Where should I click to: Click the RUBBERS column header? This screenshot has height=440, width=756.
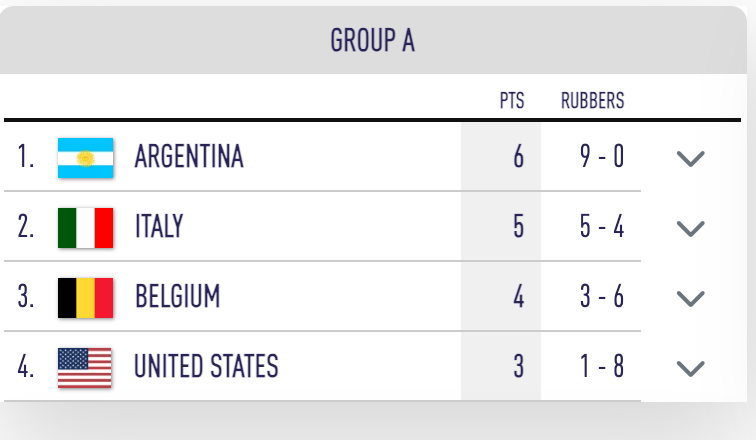[x=593, y=101]
